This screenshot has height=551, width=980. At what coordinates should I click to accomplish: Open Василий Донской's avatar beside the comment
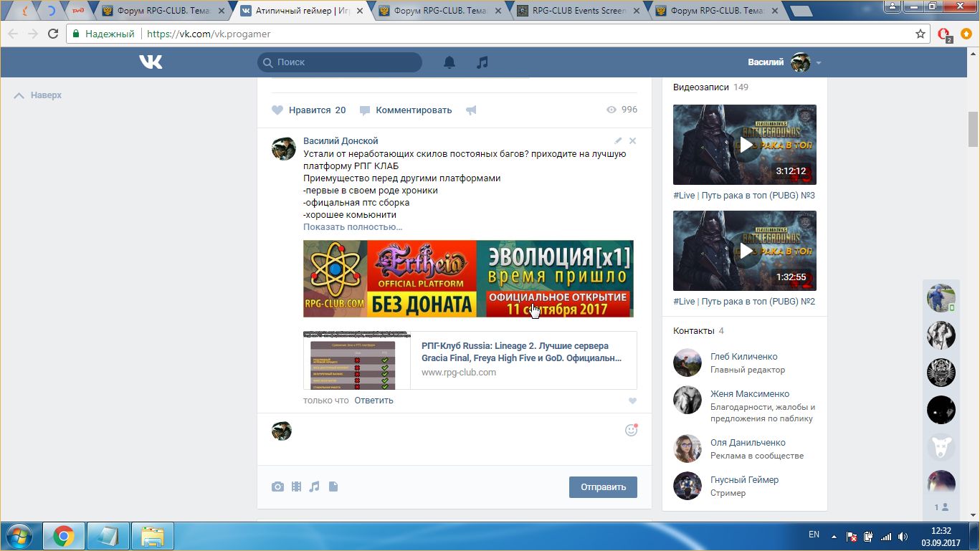tap(283, 148)
